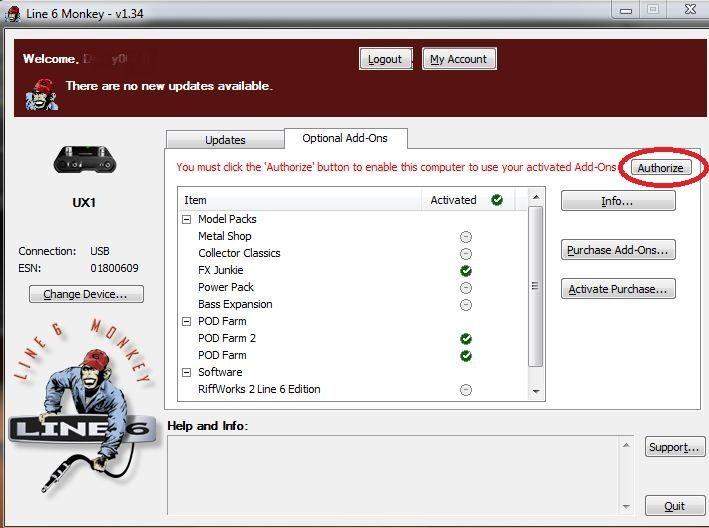Select the POD Farm 2 row
This screenshot has width=709, height=528.
point(353,339)
